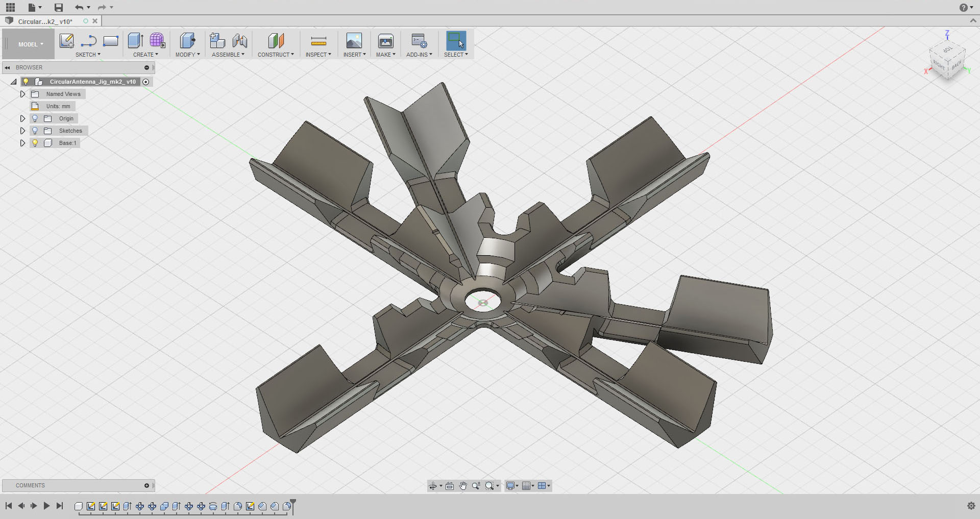The height and width of the screenshot is (519, 980).
Task: Click New Component assemble icon
Action: click(217, 40)
